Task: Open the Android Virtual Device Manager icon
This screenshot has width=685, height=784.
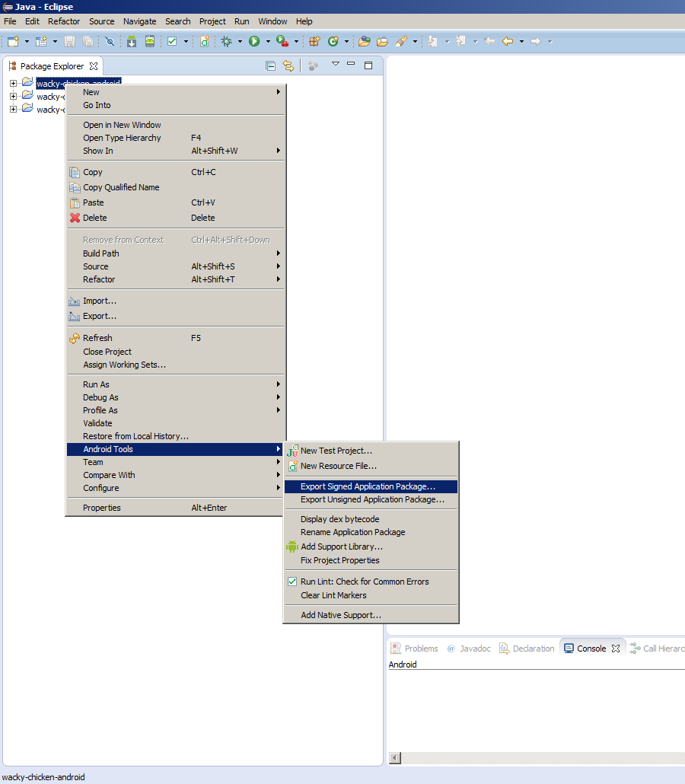Action: [x=150, y=42]
